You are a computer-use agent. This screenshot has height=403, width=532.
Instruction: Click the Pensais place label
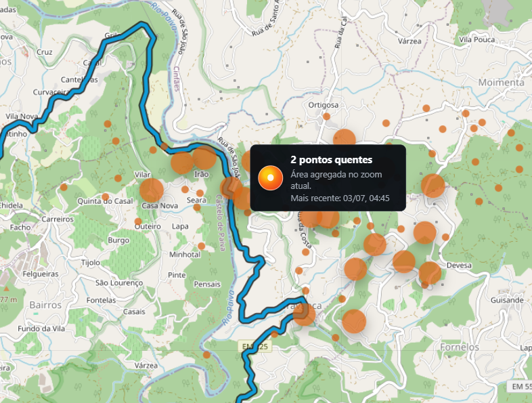[x=207, y=284]
